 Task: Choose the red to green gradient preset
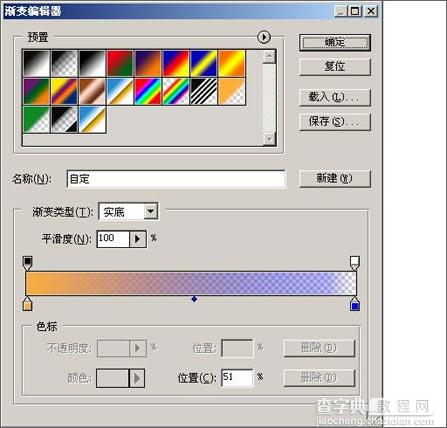tap(120, 63)
